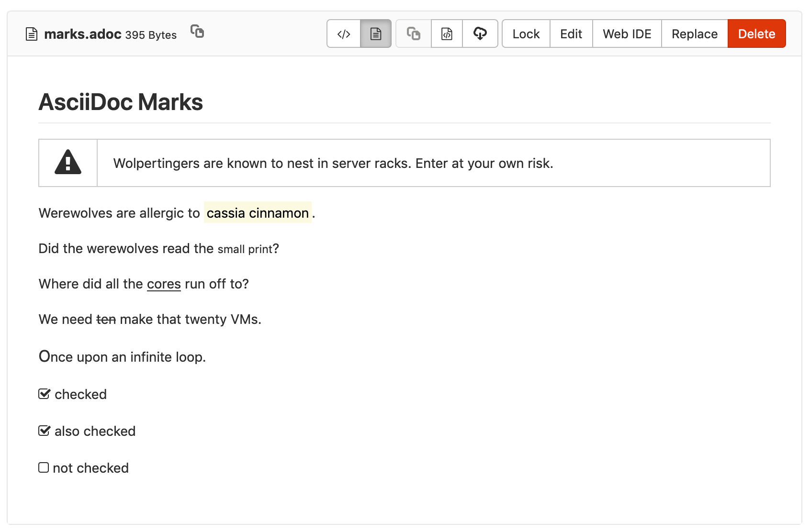Viewport: 810px width, 532px height.
Task: Click the AsciiDoc Marks heading
Action: pyautogui.click(x=121, y=102)
